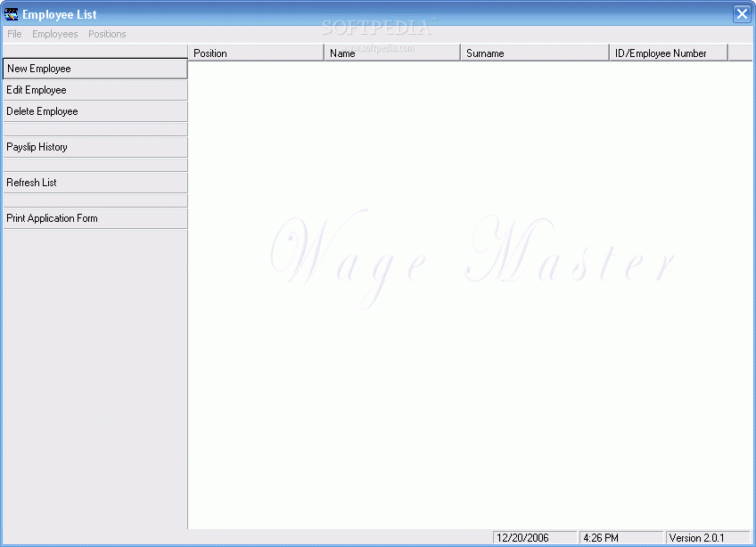Open Payslip History
756x547 pixels.
tap(95, 147)
